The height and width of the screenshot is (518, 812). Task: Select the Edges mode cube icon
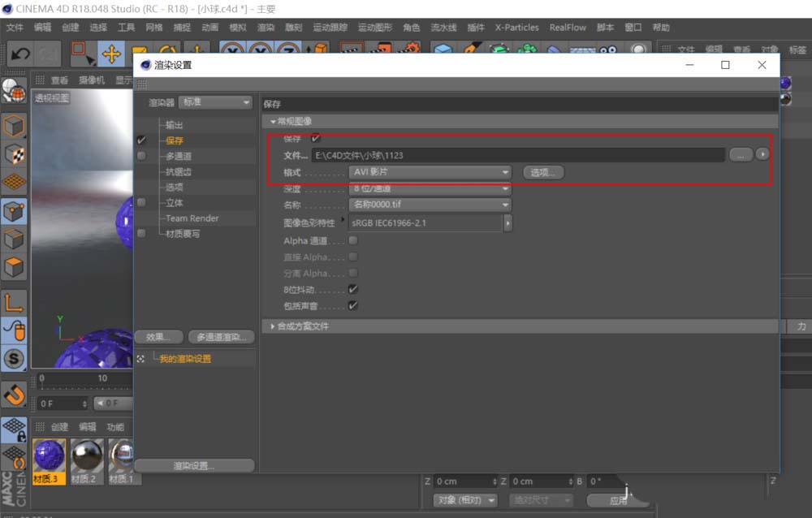point(14,240)
